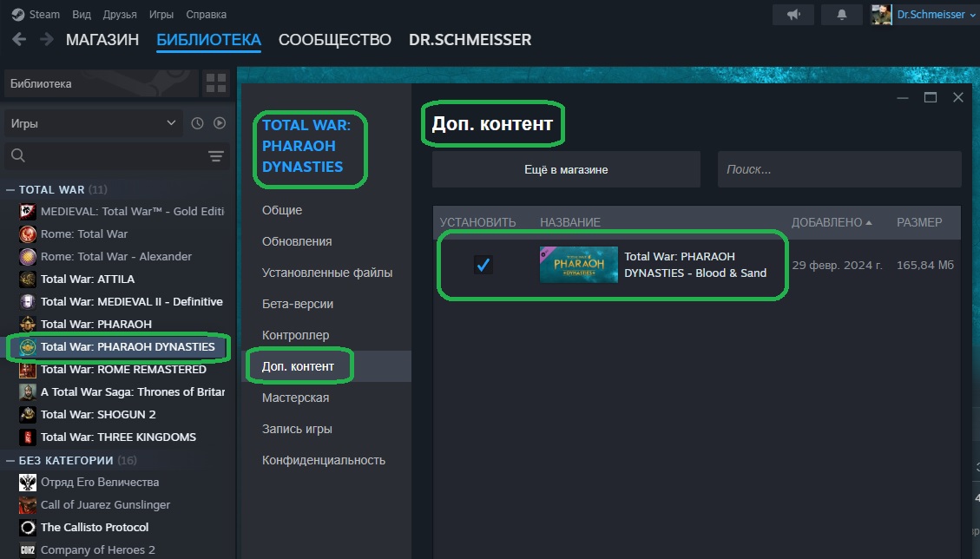Click the recent activity clock icon

tap(198, 123)
